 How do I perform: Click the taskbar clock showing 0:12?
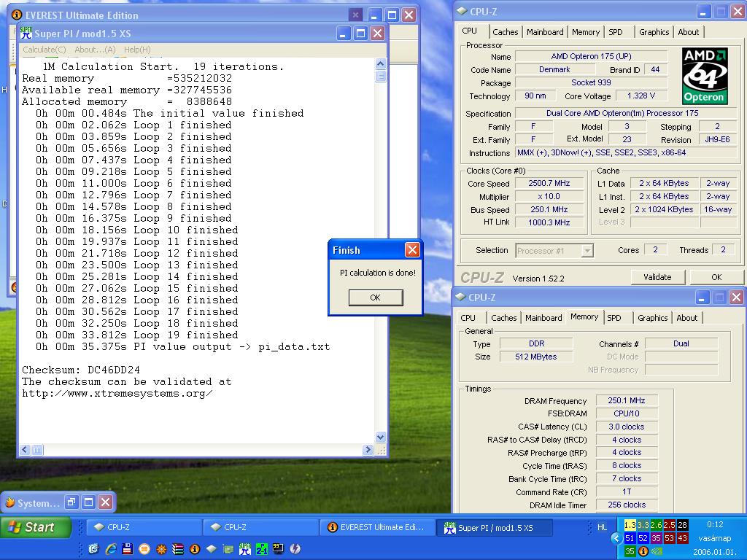[x=715, y=525]
